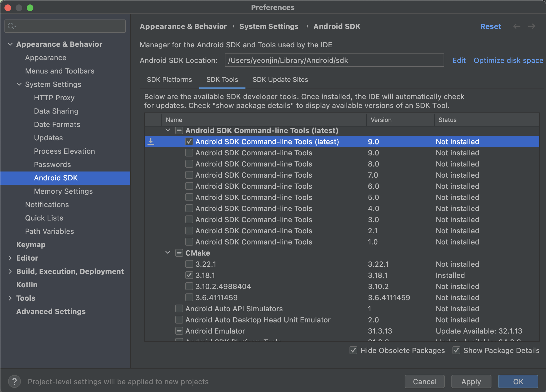Switch to SDK Platforms tab
546x392 pixels.
[169, 80]
